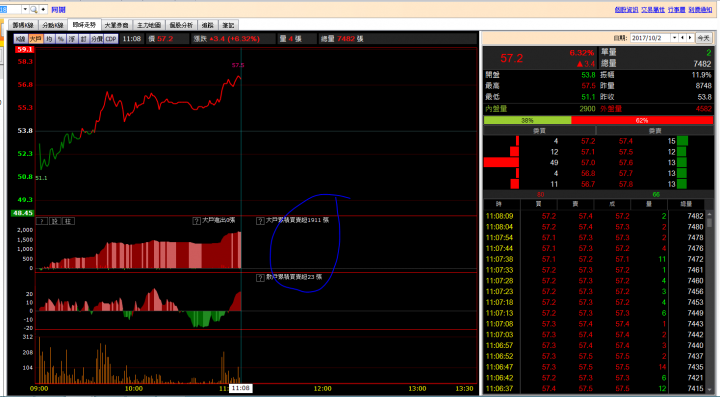Screen dimensions: 720x397
Task: Click the green 38% inner volume bar
Action: [527, 120]
